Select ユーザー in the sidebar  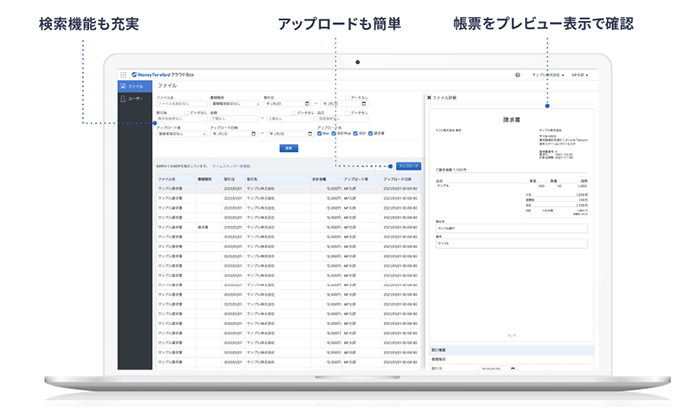pyautogui.click(x=135, y=99)
